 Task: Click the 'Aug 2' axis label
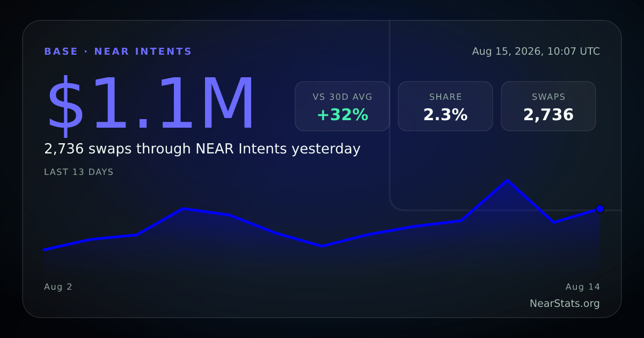(58, 287)
